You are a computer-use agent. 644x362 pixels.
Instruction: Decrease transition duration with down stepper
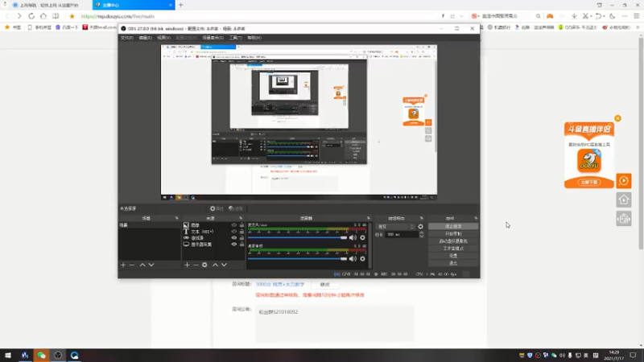(x=421, y=237)
